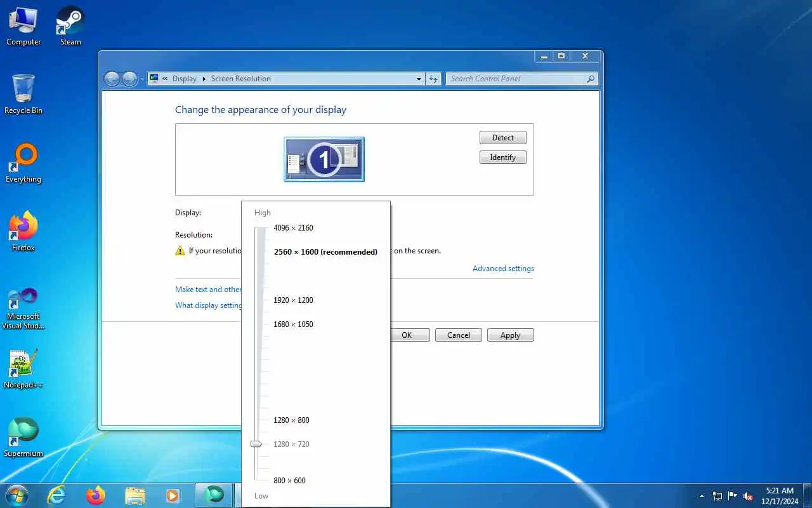Select the Supermium desktop shortcut
Viewport: 812px width, 508px height.
tap(23, 438)
